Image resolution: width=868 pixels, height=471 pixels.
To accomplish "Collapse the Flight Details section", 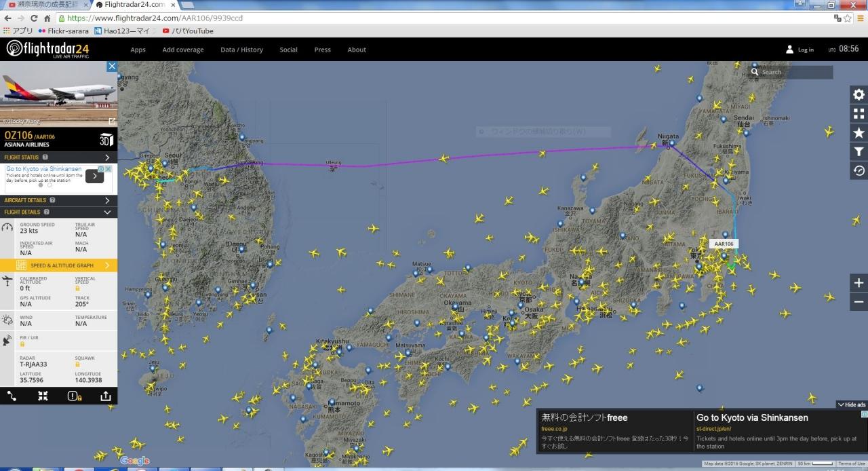I will [58, 212].
